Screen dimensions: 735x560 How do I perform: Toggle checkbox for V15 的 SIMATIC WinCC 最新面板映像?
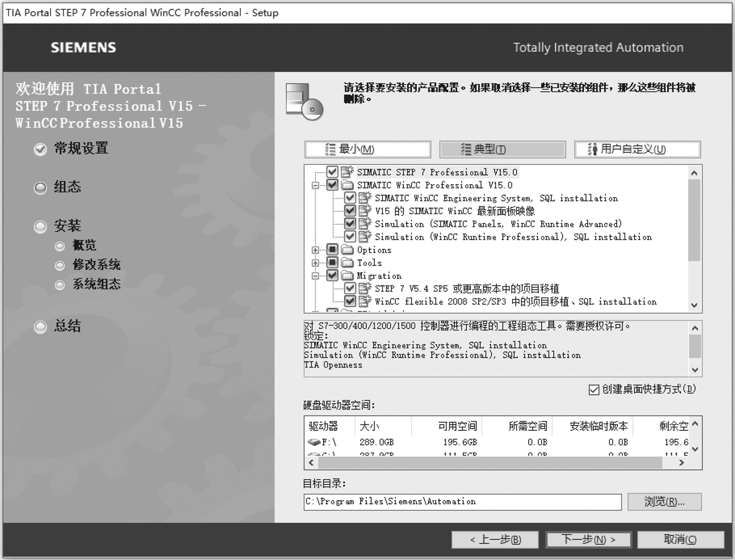(350, 210)
